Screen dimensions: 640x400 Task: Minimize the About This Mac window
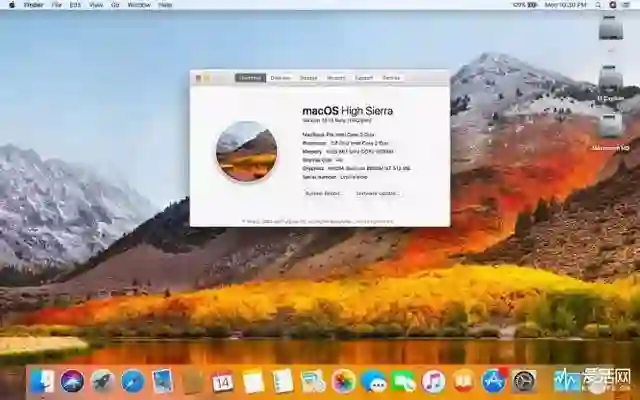pyautogui.click(x=207, y=78)
